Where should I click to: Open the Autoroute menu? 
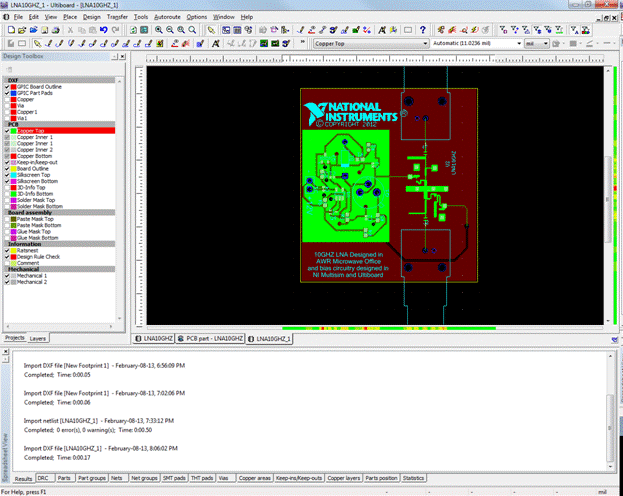(167, 17)
